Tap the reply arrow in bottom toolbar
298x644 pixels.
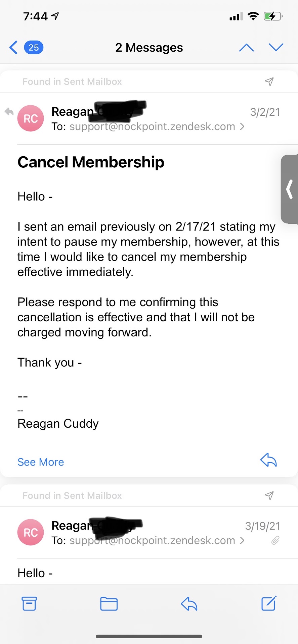pos(189,604)
